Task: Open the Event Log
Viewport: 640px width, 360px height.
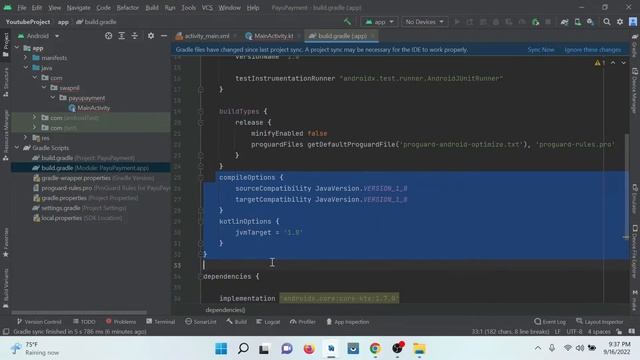Action: click(550, 322)
